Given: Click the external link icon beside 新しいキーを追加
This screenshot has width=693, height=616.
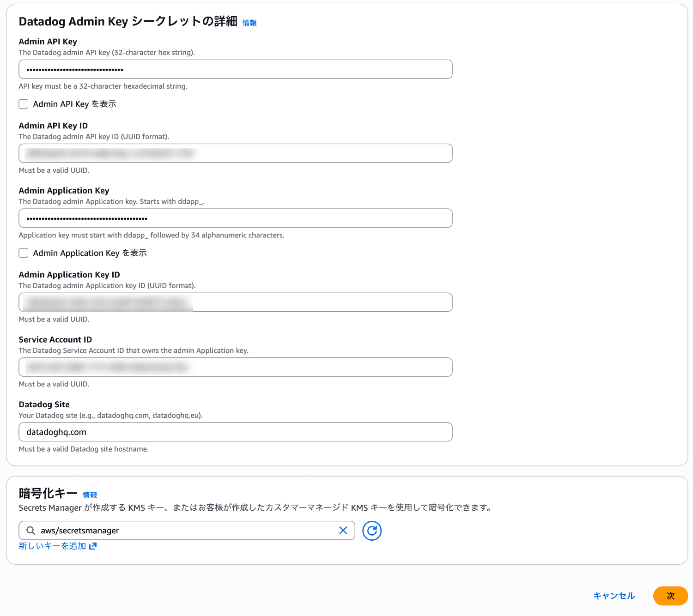Looking at the screenshot, I should coord(93,546).
